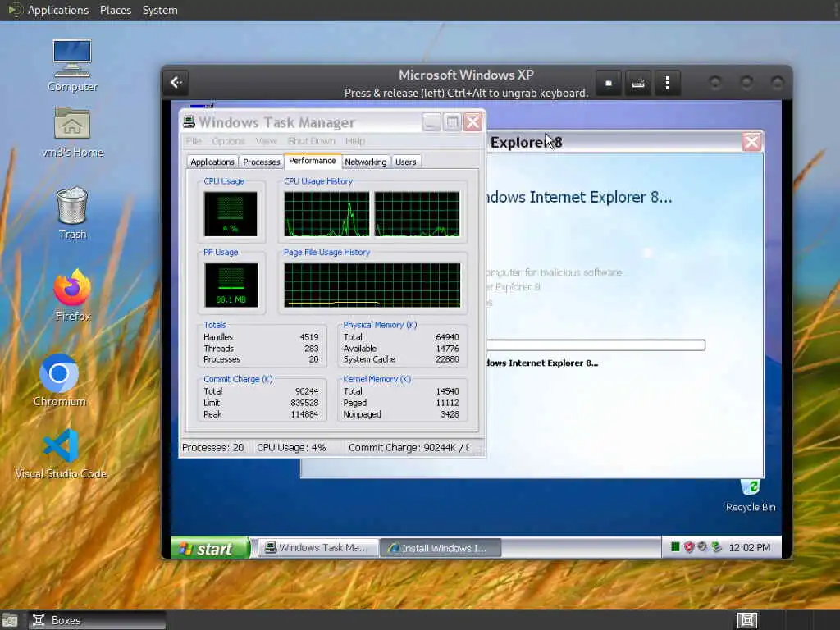Viewport: 840px width, 630px height.
Task: Open the Shut Down menu
Action: [311, 141]
